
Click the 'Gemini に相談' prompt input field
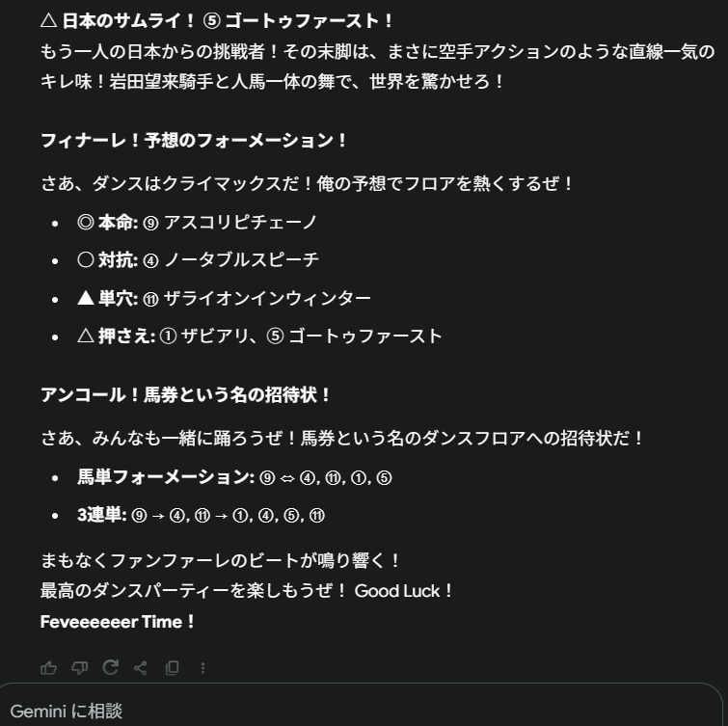[289, 712]
